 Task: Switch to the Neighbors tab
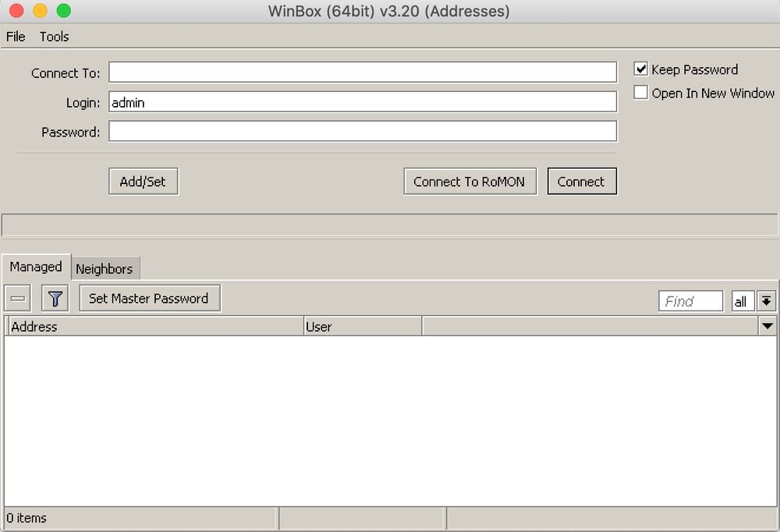point(105,269)
